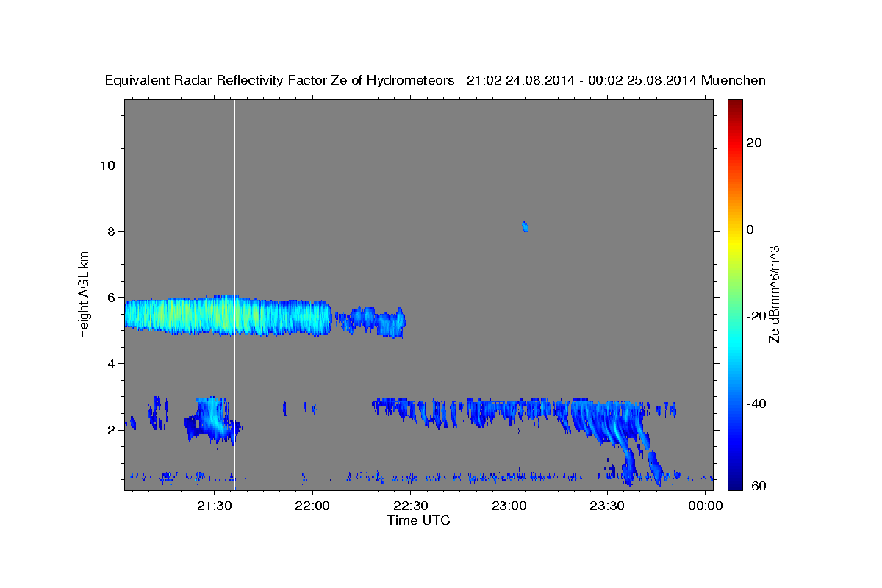882x588 pixels.
Task: Click the small cloud fragment at 22:15
Action: 371,320
